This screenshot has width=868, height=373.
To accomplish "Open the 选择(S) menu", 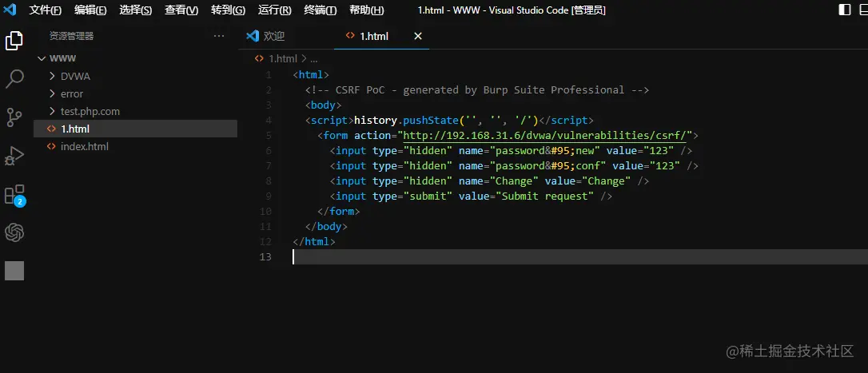I will coord(136,10).
